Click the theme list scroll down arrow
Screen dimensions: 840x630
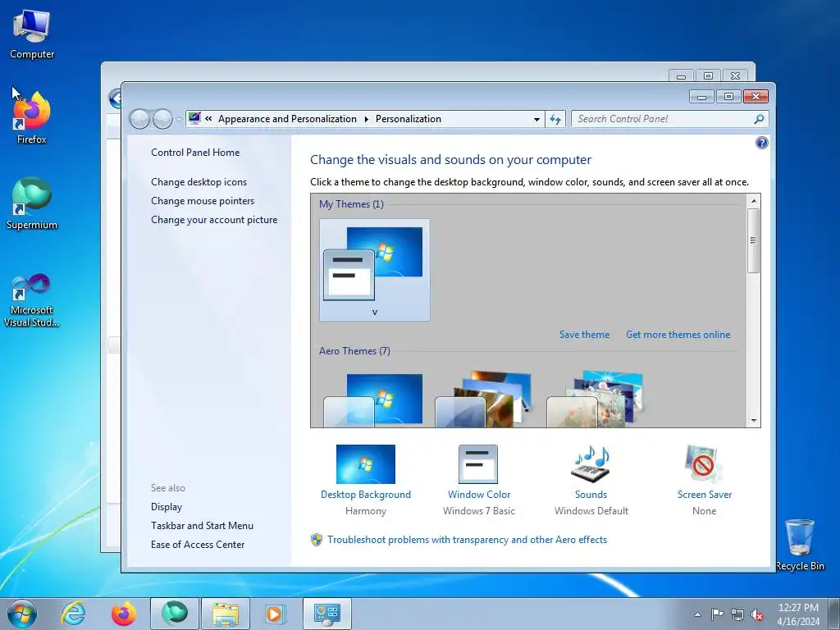pyautogui.click(x=753, y=421)
